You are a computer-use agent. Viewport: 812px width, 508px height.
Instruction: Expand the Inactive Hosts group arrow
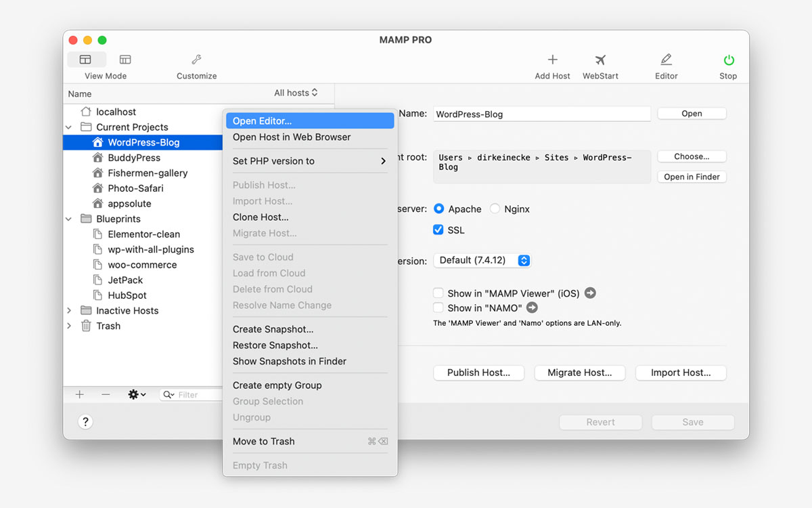pos(68,310)
